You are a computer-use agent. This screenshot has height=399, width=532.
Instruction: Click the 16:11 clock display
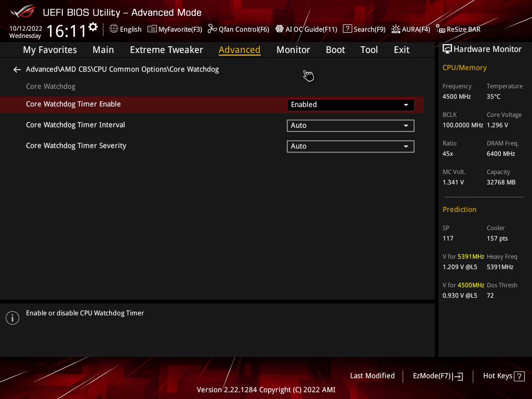tap(66, 31)
